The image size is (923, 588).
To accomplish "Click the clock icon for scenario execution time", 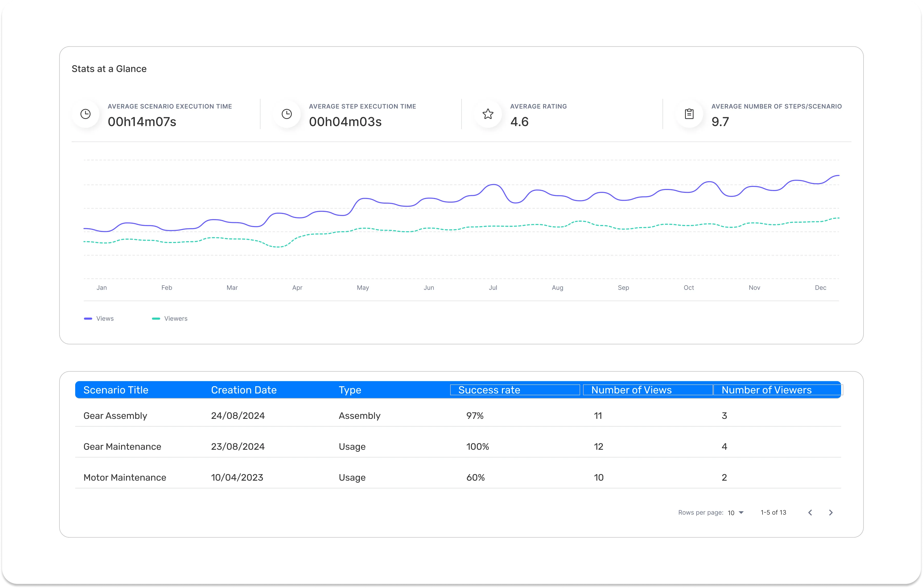I will [x=86, y=114].
